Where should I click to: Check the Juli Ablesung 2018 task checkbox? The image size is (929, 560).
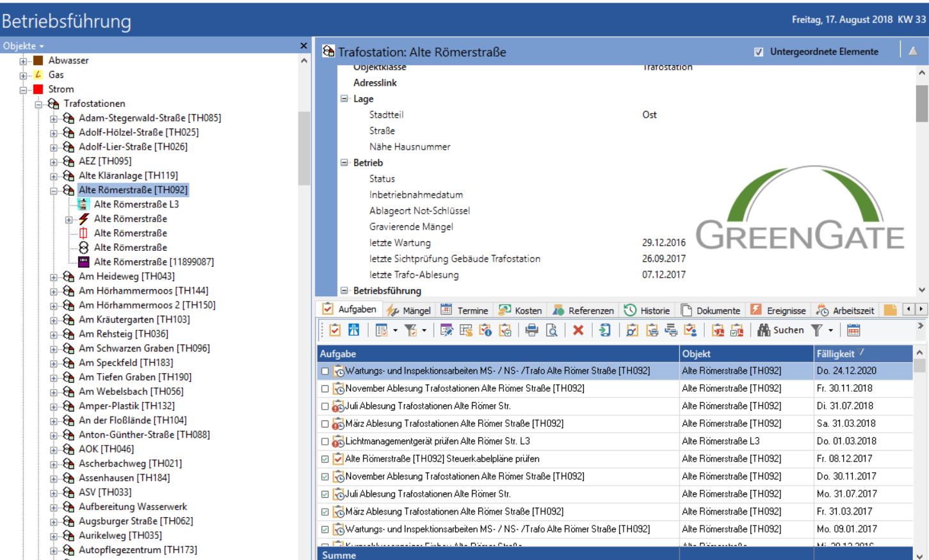325,406
